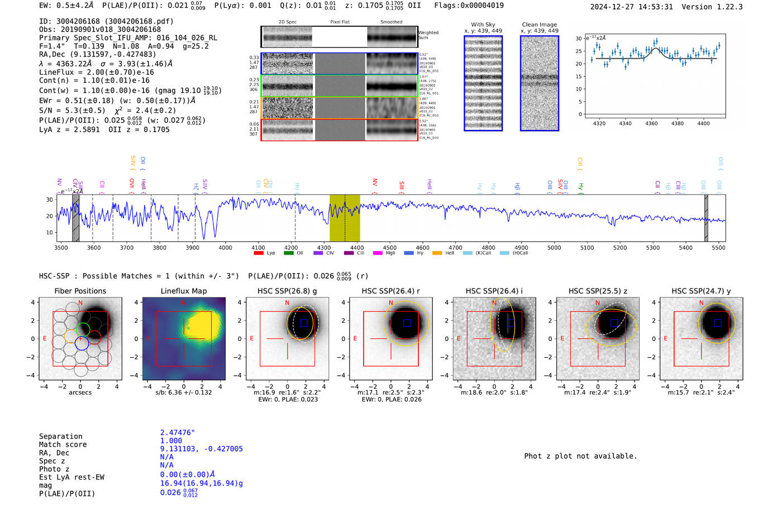Click the catalog coordinates 9.131103, -0.427005

pyautogui.click(x=202, y=449)
